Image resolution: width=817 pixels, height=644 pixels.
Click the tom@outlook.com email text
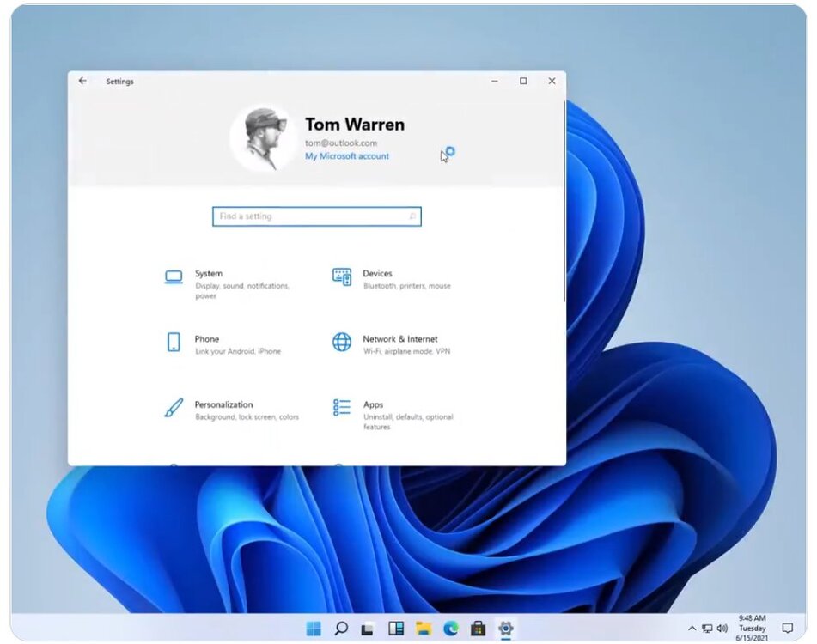[x=341, y=143]
